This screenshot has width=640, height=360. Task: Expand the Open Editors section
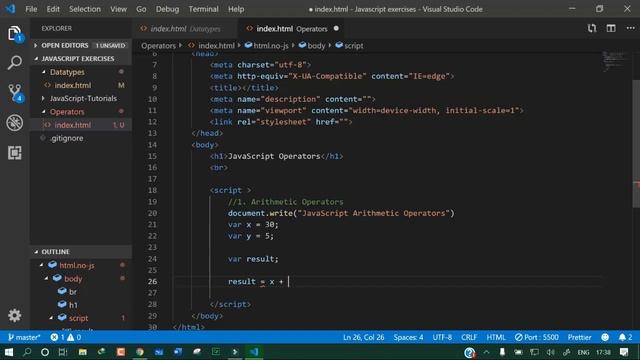point(80,45)
